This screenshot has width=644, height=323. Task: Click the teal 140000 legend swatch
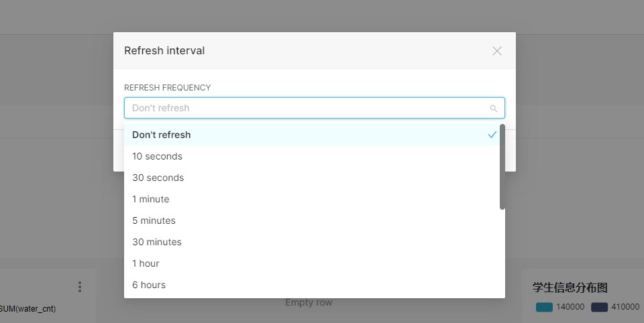(x=544, y=307)
